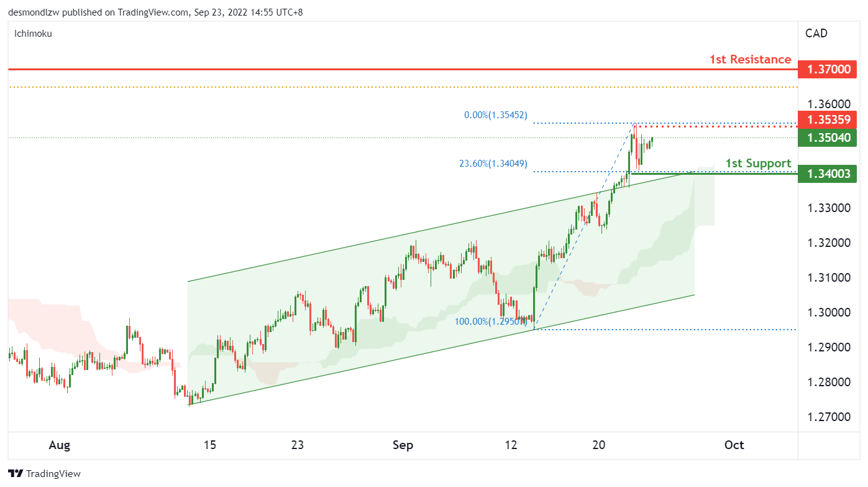868x487 pixels.
Task: Click the Aug label on time axis
Action: pos(59,445)
